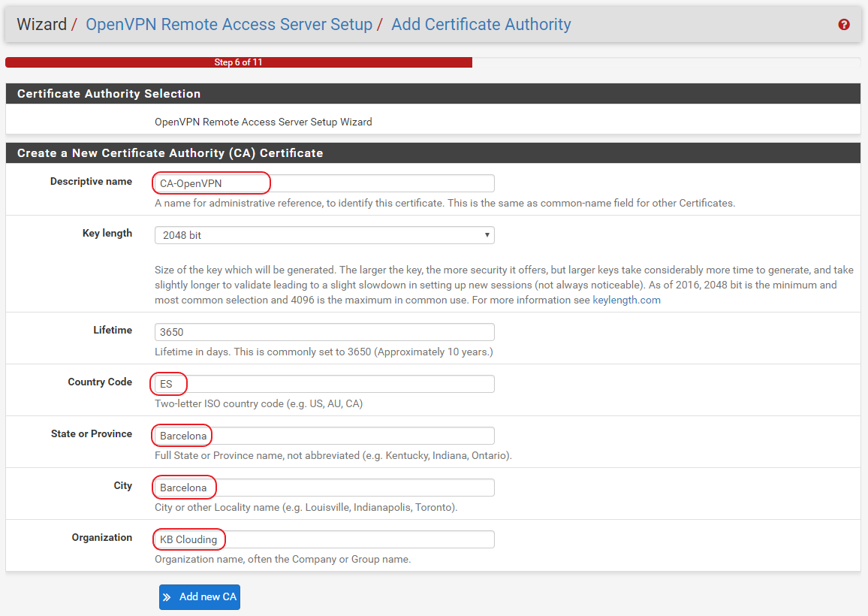The image size is (868, 616).
Task: Click the Key length label
Action: (107, 233)
